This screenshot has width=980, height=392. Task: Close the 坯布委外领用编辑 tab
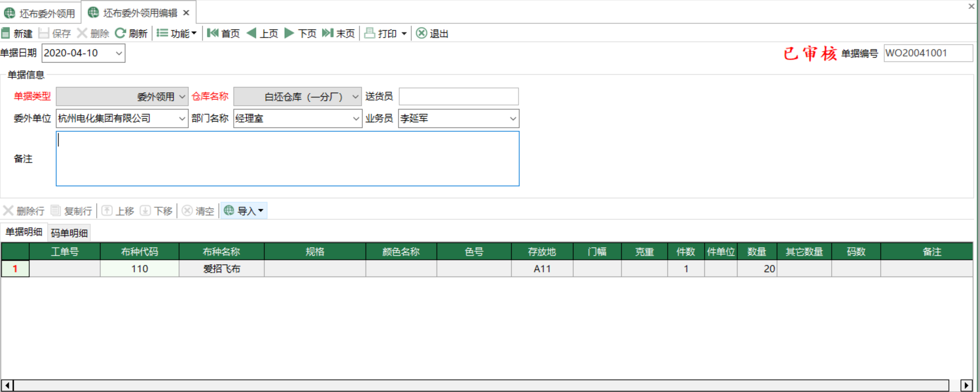coord(186,13)
